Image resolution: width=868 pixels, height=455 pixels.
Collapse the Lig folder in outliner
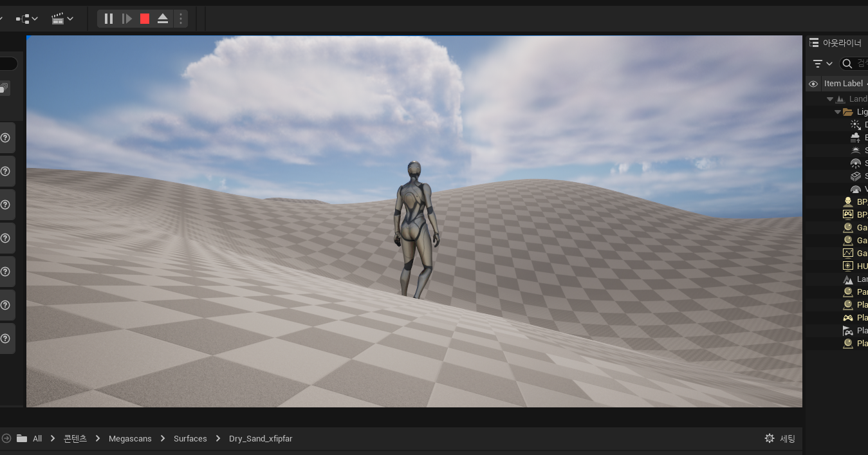838,112
